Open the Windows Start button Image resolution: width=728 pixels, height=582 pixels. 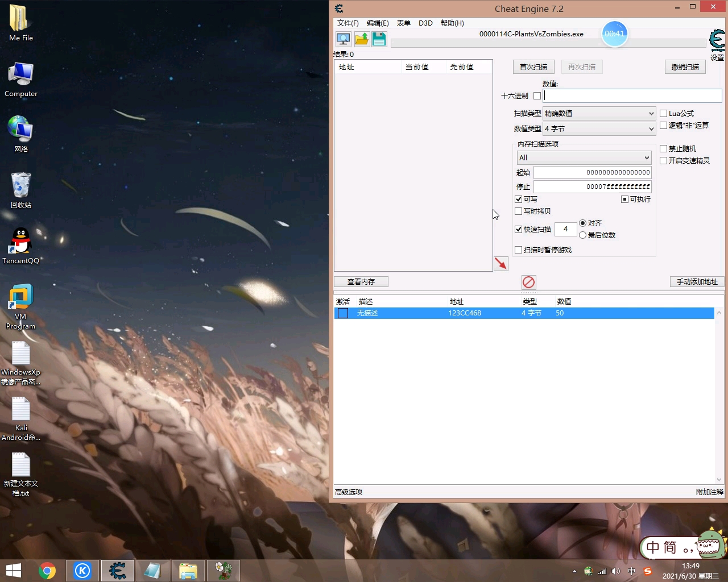(x=13, y=571)
